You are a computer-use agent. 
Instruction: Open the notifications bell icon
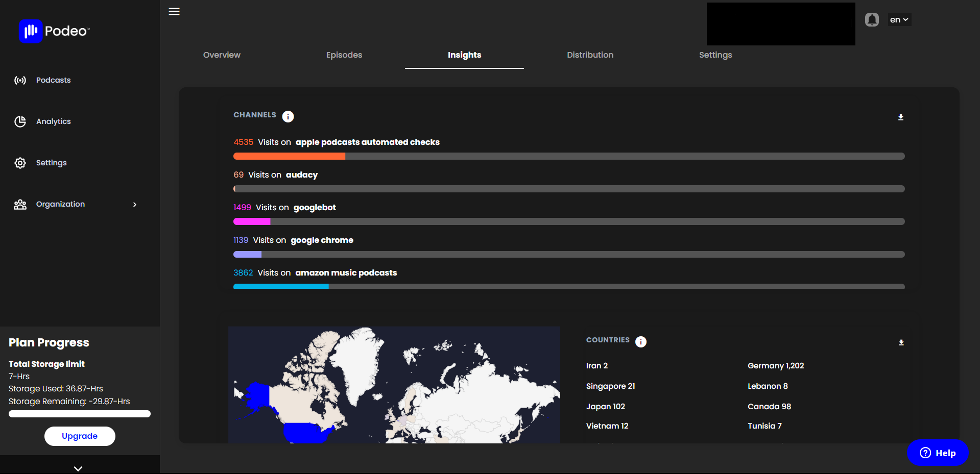[x=872, y=20]
